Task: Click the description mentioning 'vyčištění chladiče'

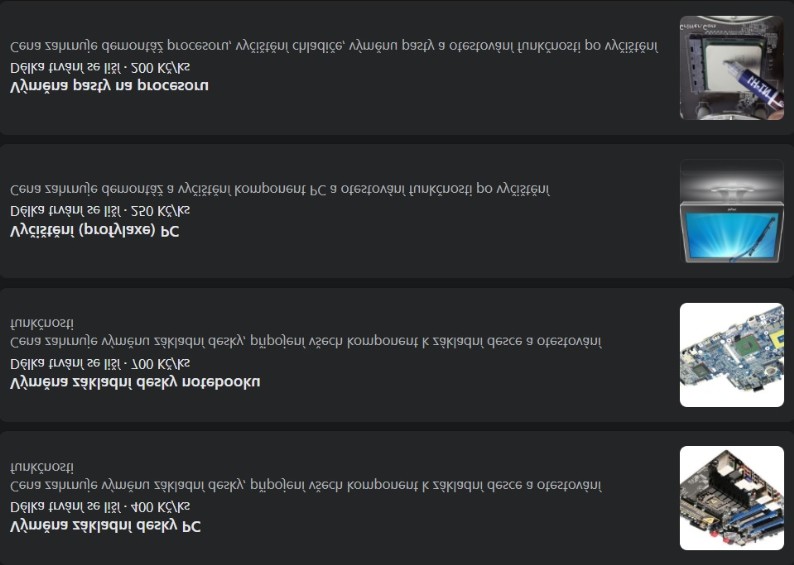Action: pos(334,46)
